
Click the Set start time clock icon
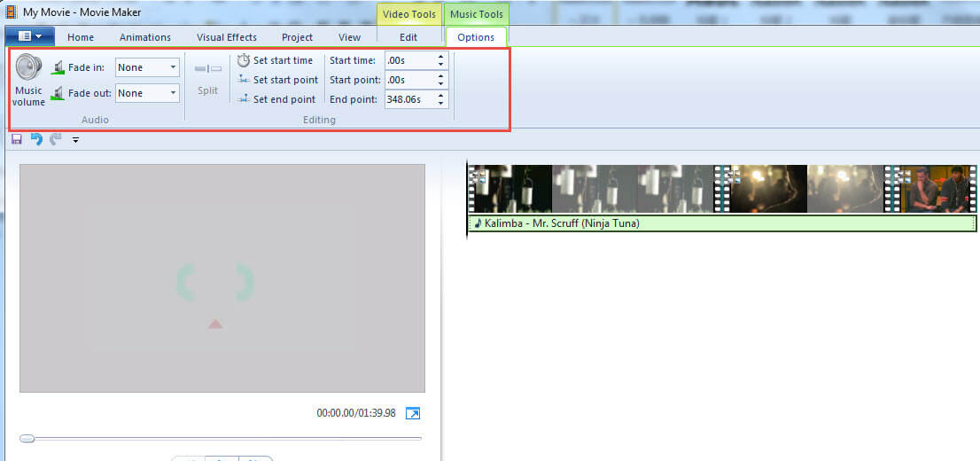tap(243, 60)
